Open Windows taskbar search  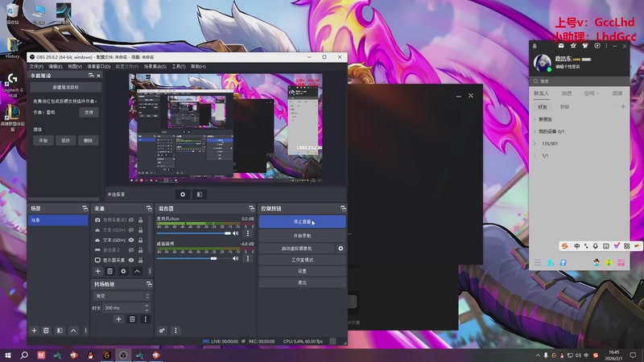[24, 355]
